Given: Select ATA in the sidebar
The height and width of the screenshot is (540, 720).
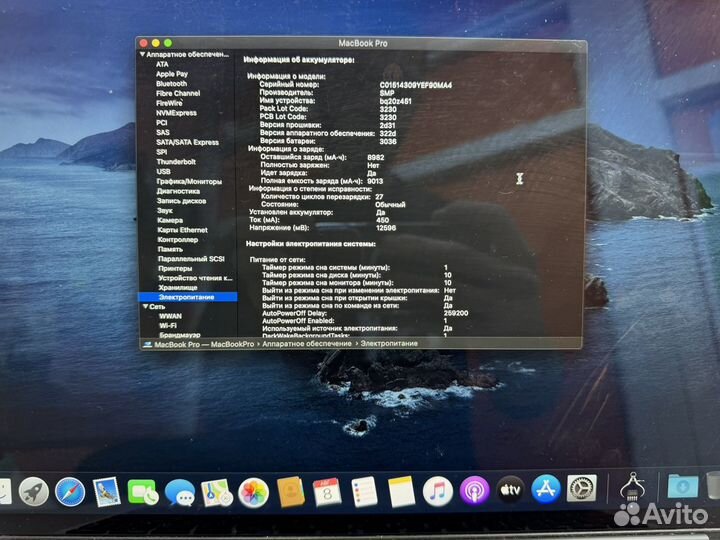Looking at the screenshot, I should [162, 64].
